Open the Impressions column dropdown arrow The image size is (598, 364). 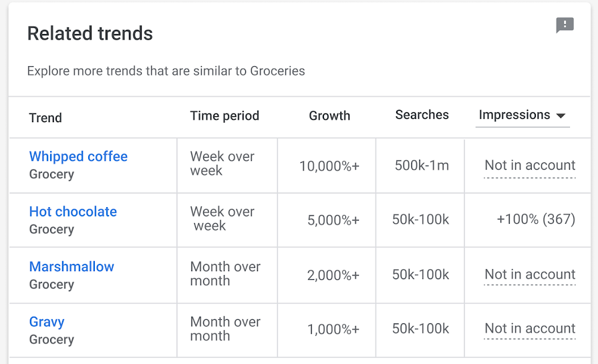coord(561,116)
